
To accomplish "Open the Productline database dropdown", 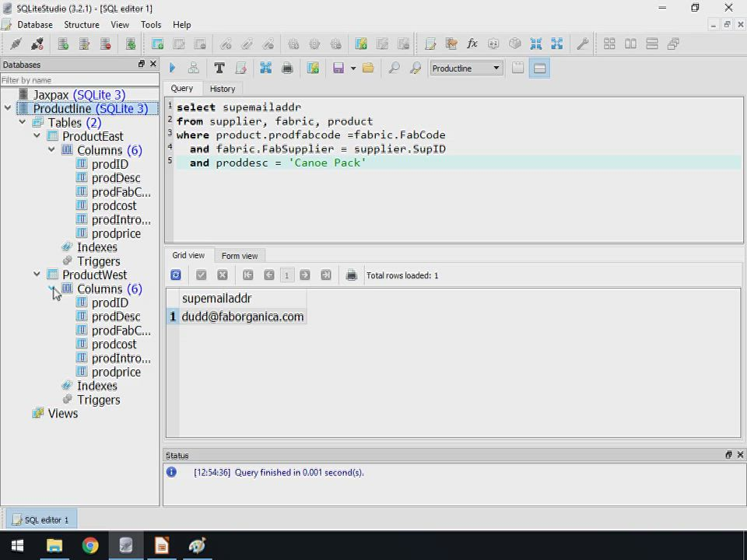I will pos(466,68).
